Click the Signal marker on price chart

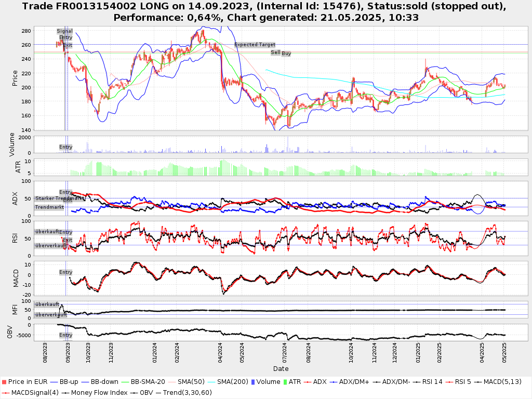pyautogui.click(x=64, y=31)
